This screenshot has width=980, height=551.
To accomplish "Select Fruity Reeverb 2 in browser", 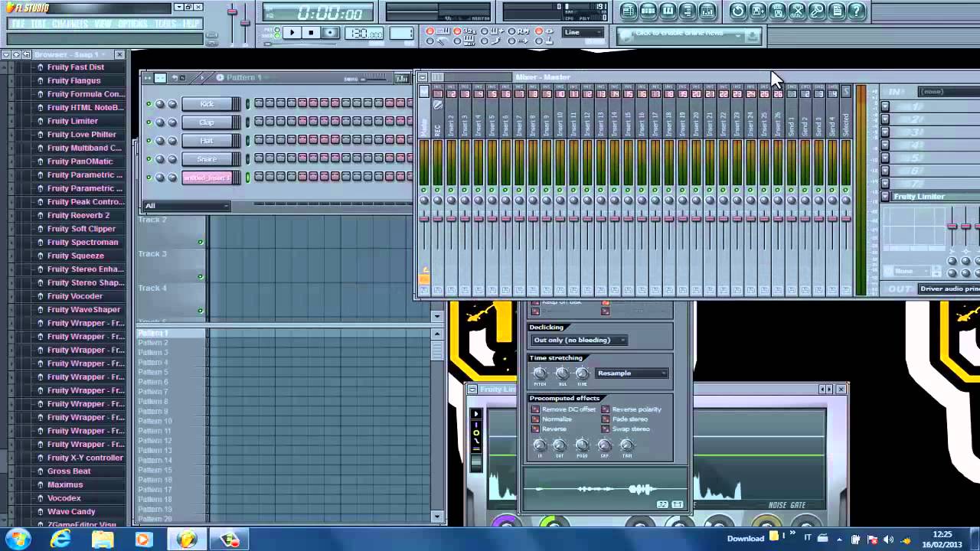I will pos(78,215).
